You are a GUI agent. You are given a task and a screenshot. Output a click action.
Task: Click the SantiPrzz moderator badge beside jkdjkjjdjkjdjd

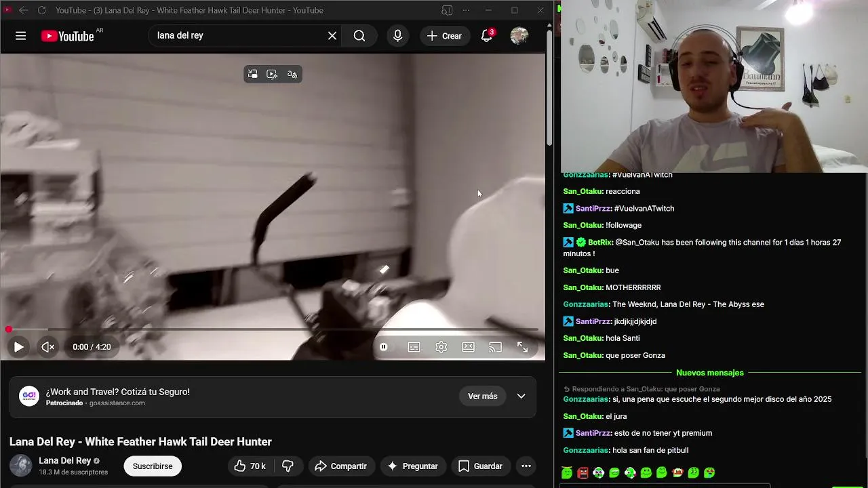(x=568, y=321)
